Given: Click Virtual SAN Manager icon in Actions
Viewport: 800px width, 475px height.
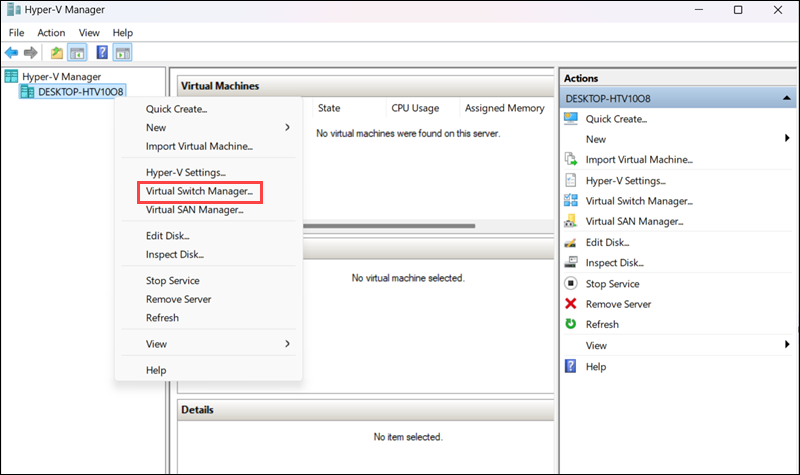Looking at the screenshot, I should tap(570, 221).
